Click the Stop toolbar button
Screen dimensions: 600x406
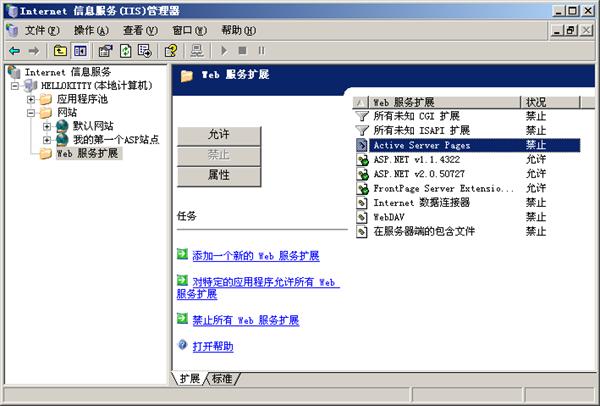click(x=242, y=51)
